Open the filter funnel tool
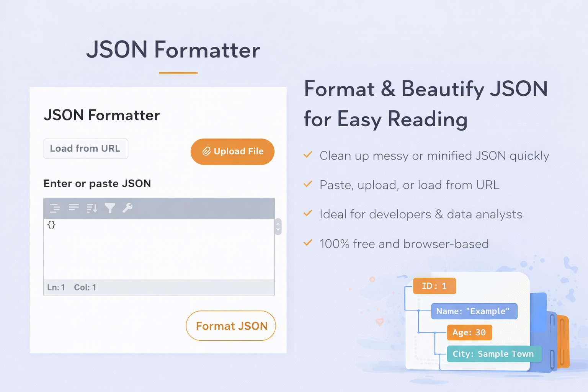This screenshot has width=588, height=392. click(110, 208)
